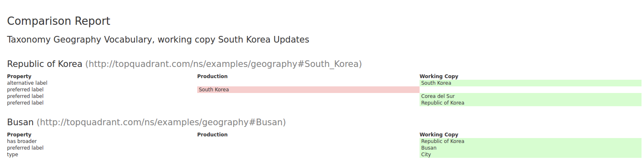Select the alternative label property row
This screenshot has width=644, height=162.
click(27, 83)
